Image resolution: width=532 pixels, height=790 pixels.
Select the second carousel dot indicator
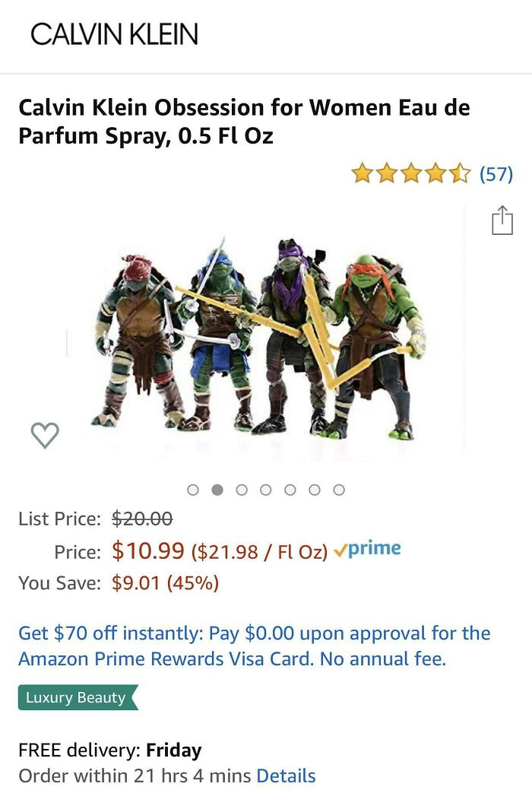[x=217, y=490]
